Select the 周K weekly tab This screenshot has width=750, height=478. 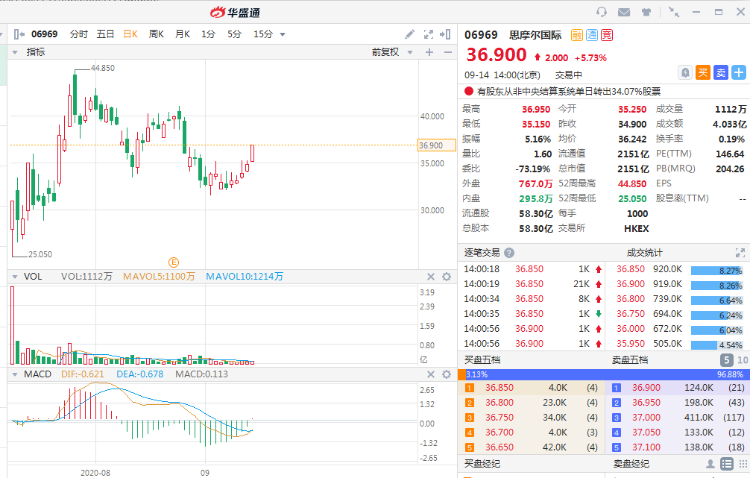(x=156, y=34)
